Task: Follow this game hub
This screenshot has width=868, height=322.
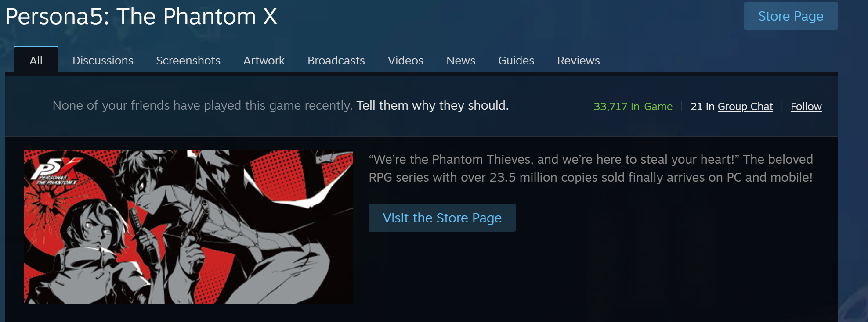Action: pos(806,107)
